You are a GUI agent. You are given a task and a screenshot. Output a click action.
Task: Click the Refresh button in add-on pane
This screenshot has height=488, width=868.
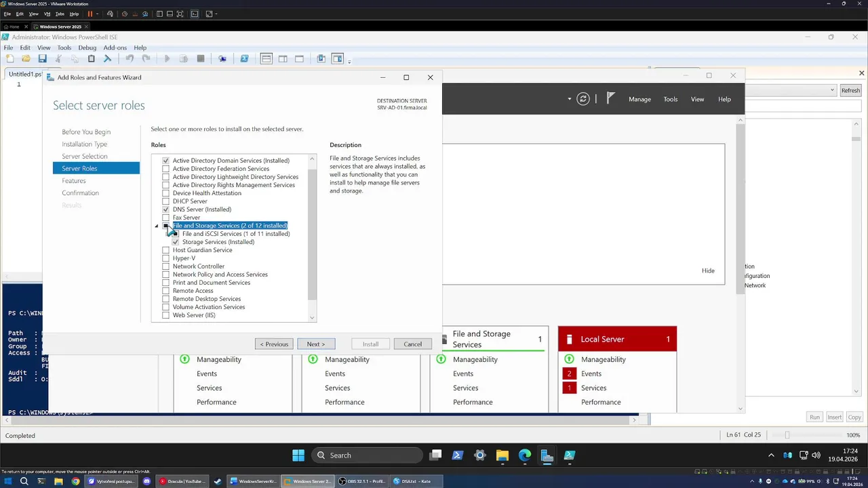pyautogui.click(x=850, y=90)
